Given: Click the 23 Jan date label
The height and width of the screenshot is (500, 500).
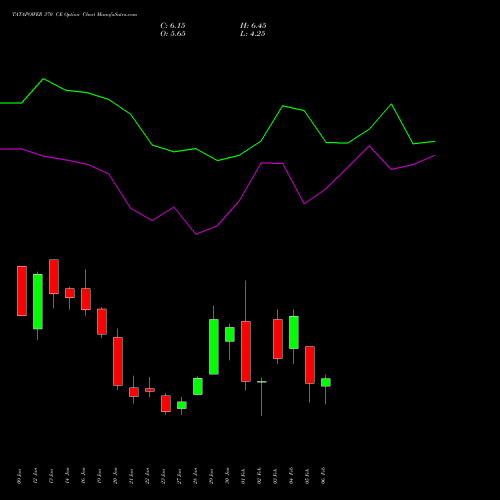Looking at the screenshot, I should pyautogui.click(x=164, y=476).
